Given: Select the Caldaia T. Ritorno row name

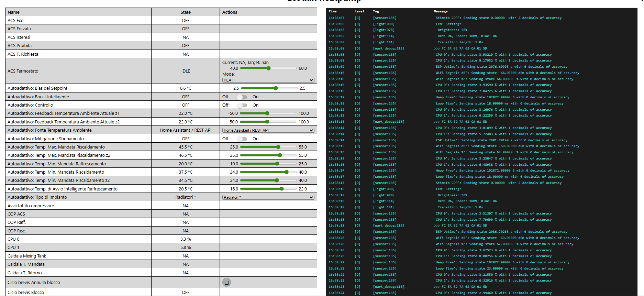Looking at the screenshot, I should pos(25,273).
